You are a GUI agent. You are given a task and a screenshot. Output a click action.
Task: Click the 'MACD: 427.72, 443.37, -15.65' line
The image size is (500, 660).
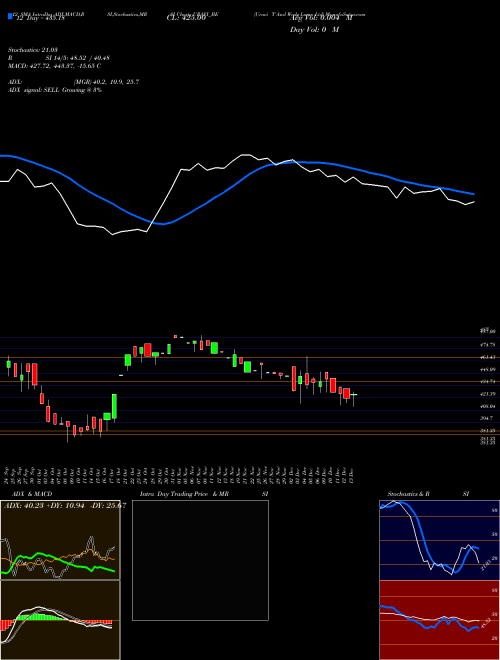pos(55,66)
